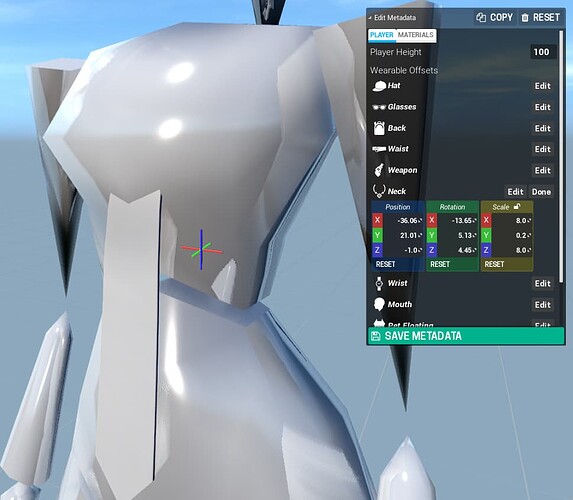Click the COPY button in header
573x500 pixels.
tap(495, 17)
